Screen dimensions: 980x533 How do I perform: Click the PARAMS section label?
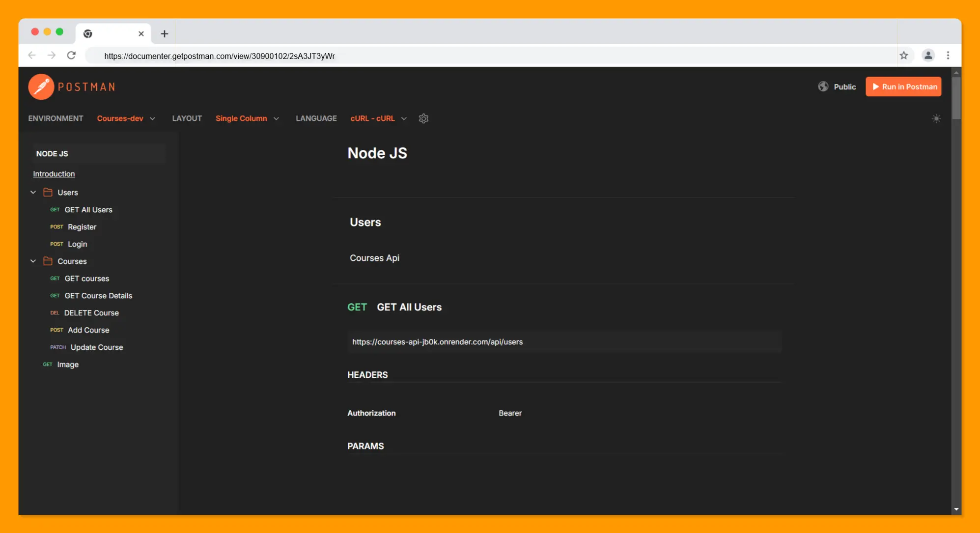click(x=365, y=446)
